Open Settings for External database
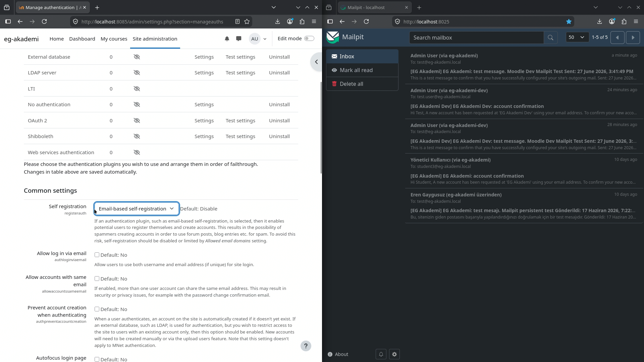The width and height of the screenshot is (644, 362). (204, 57)
